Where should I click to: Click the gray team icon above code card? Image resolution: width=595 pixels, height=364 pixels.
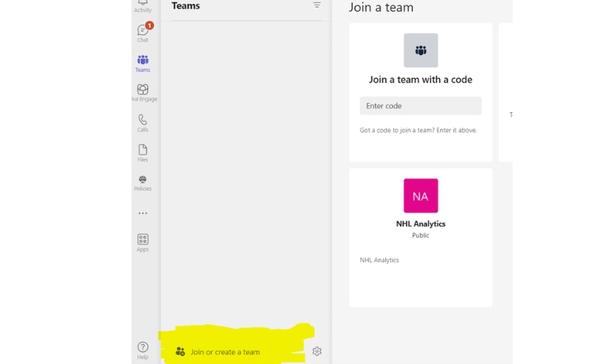coord(421,51)
